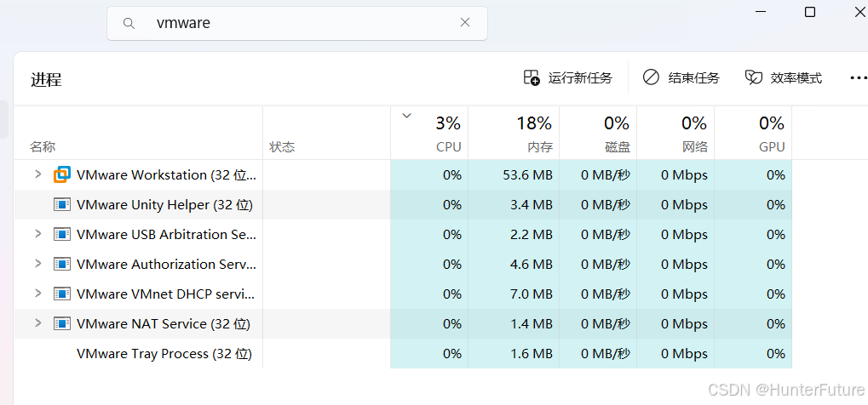
Task: Select the VMware Authorization Serv... row
Action: tap(403, 264)
